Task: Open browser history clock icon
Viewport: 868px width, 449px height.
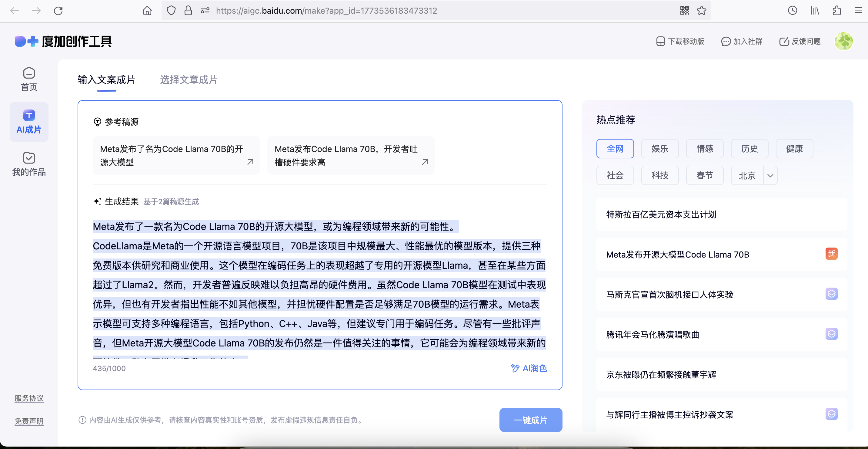Action: (792, 11)
